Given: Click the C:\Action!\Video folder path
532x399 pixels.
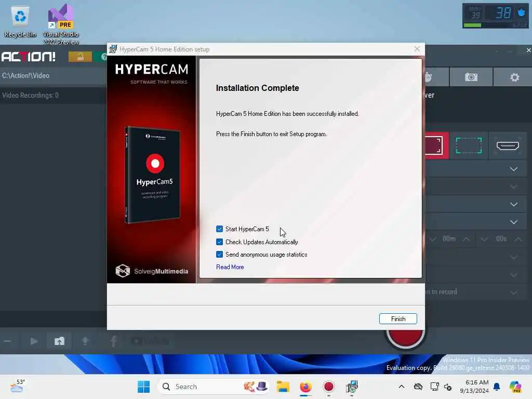Looking at the screenshot, I should point(26,75).
